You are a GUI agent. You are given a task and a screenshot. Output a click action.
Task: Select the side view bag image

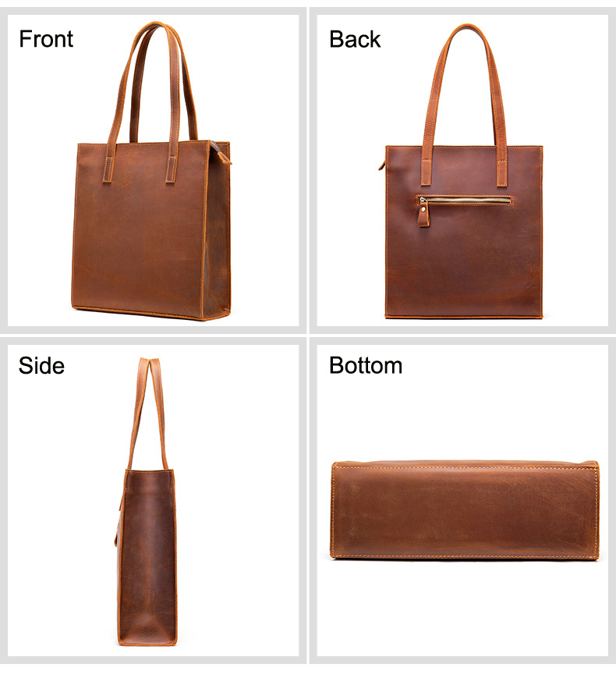[x=147, y=501]
